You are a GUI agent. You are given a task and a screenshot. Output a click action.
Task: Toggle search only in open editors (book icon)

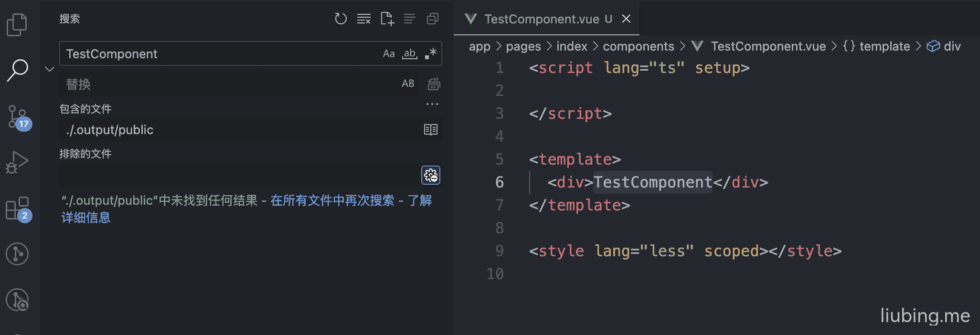pos(431,129)
